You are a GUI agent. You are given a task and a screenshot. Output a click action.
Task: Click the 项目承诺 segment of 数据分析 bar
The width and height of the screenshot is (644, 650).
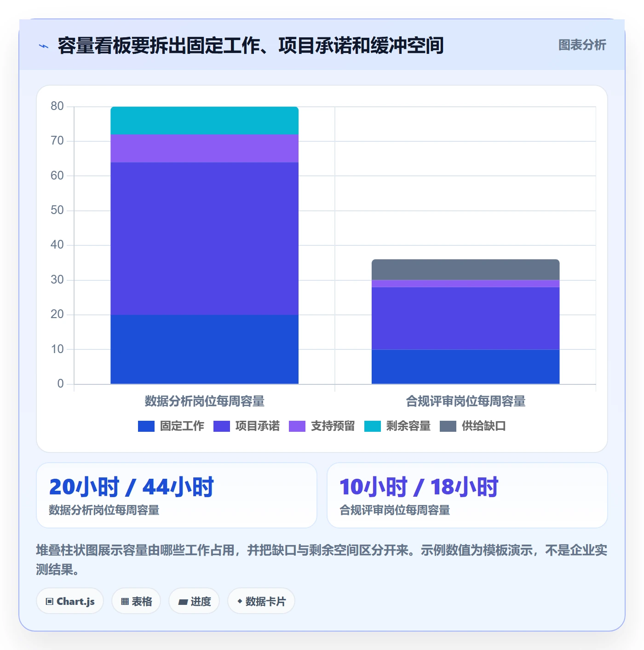pyautogui.click(x=205, y=238)
